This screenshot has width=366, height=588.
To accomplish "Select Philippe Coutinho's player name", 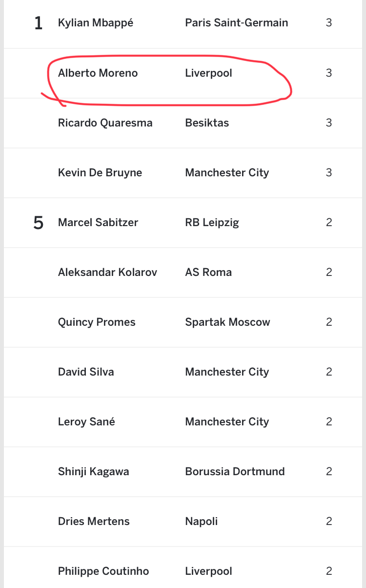I will click(x=103, y=571).
